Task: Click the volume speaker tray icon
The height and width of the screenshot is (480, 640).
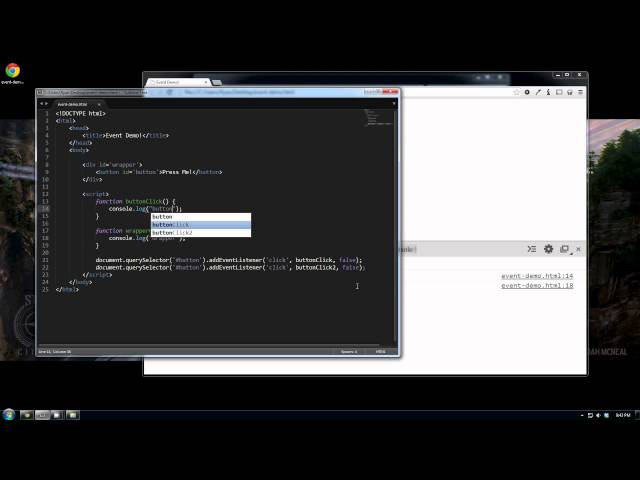Action: tap(598, 416)
